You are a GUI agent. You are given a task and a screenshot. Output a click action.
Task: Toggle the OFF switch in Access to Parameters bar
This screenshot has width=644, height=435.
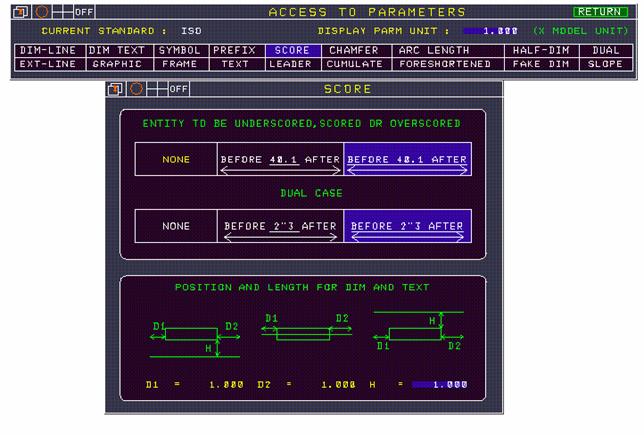(x=84, y=12)
